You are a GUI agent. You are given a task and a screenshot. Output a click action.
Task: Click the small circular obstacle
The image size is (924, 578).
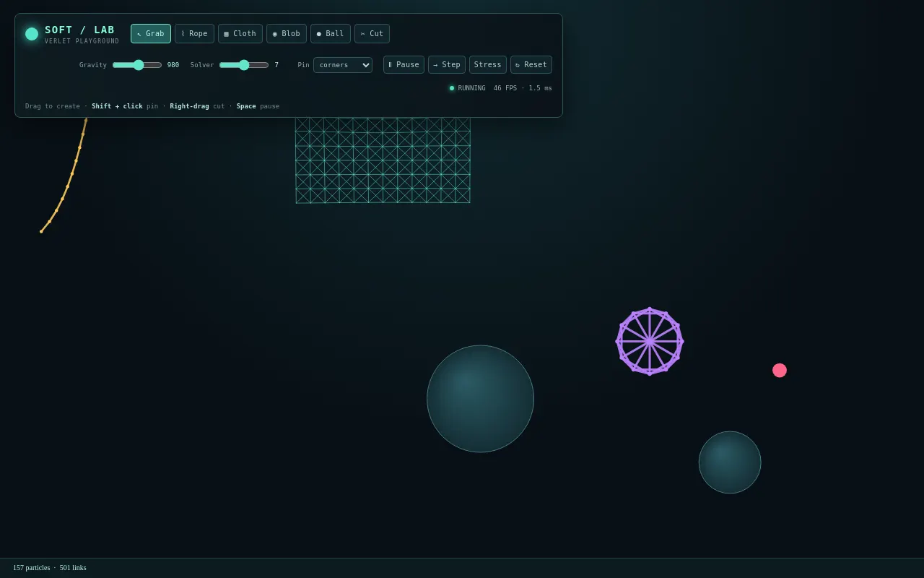pyautogui.click(x=730, y=462)
